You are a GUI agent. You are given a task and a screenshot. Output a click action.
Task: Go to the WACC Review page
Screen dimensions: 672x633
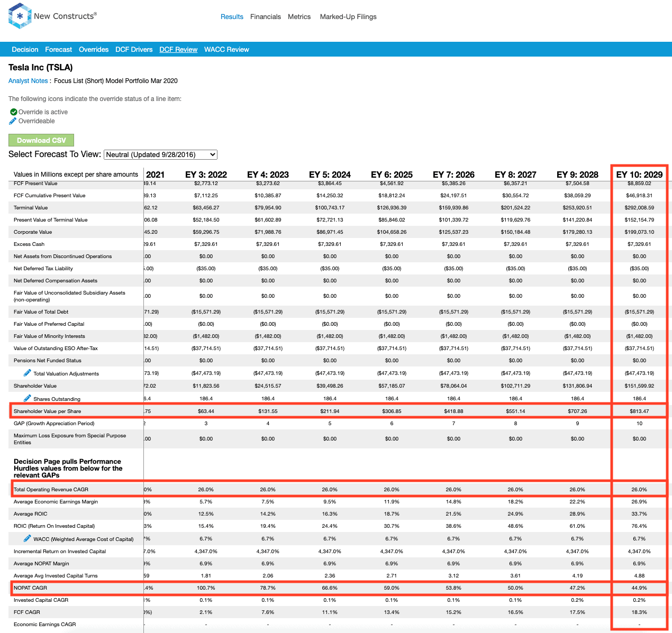point(226,50)
